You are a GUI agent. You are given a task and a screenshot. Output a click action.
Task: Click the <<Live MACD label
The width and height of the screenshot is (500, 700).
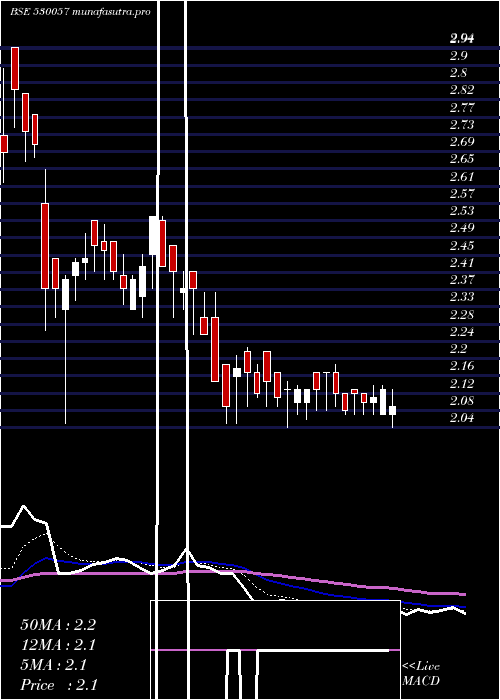421,674
